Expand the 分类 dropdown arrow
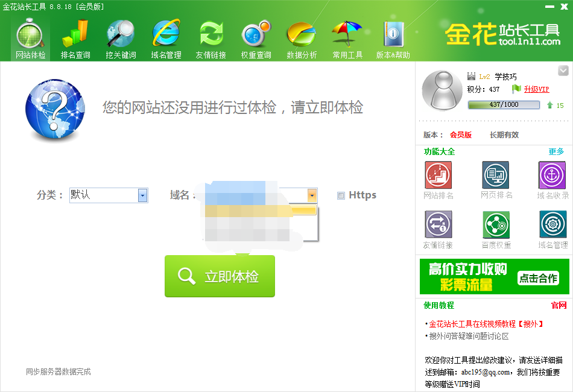The image size is (573, 392). [142, 195]
